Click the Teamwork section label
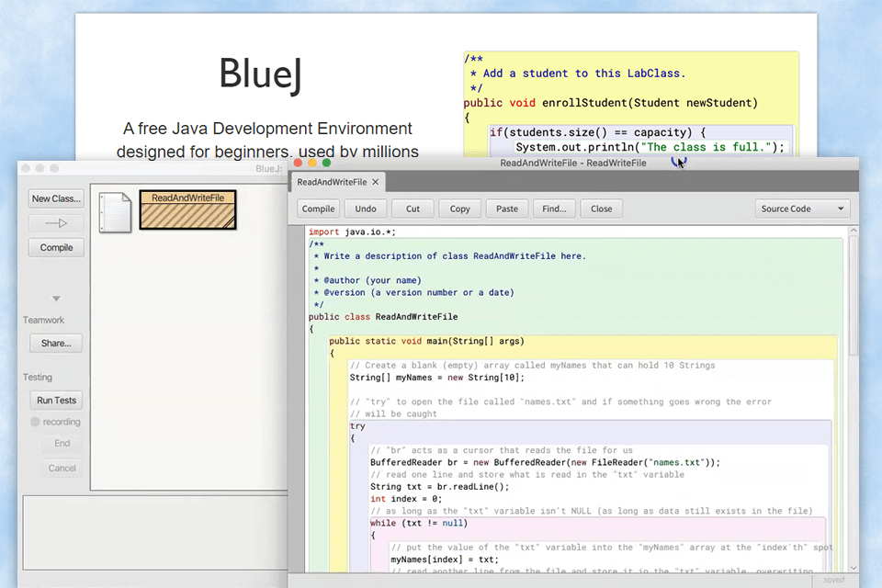This screenshot has width=882, height=588. pos(44,320)
